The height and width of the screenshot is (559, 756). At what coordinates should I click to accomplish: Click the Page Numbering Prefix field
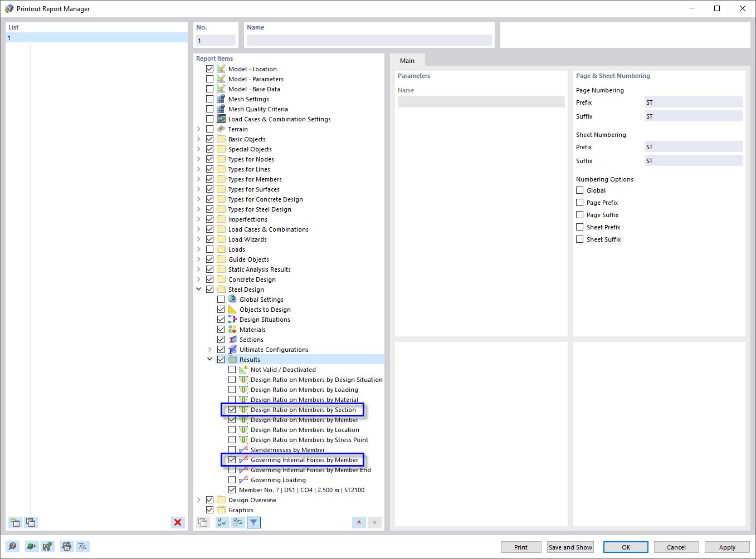click(x=694, y=102)
